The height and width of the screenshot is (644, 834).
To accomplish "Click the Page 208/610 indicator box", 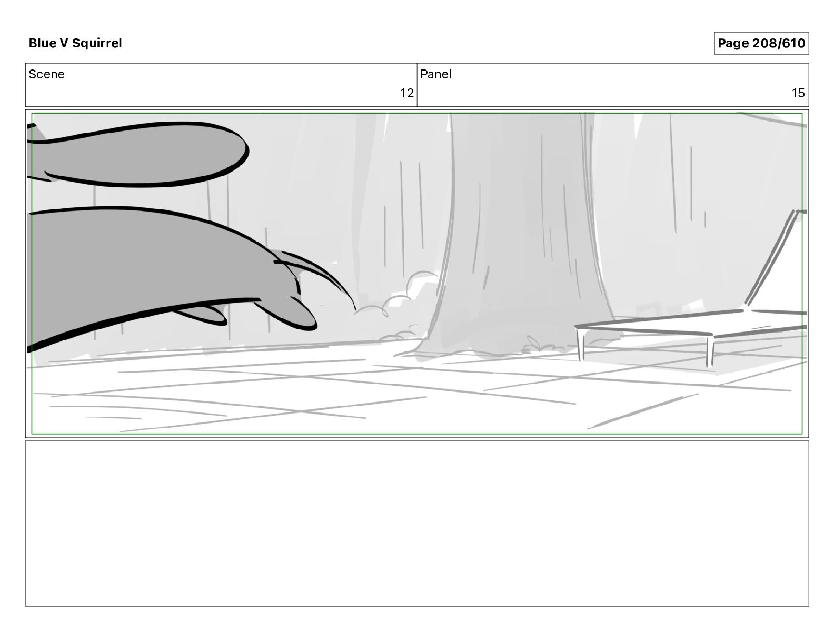I will pyautogui.click(x=761, y=43).
